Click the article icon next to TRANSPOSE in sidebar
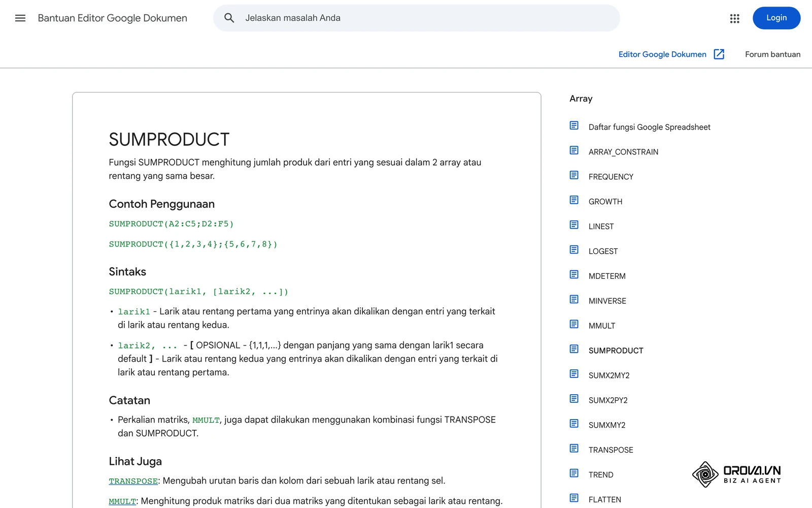This screenshot has height=508, width=812. 574,449
